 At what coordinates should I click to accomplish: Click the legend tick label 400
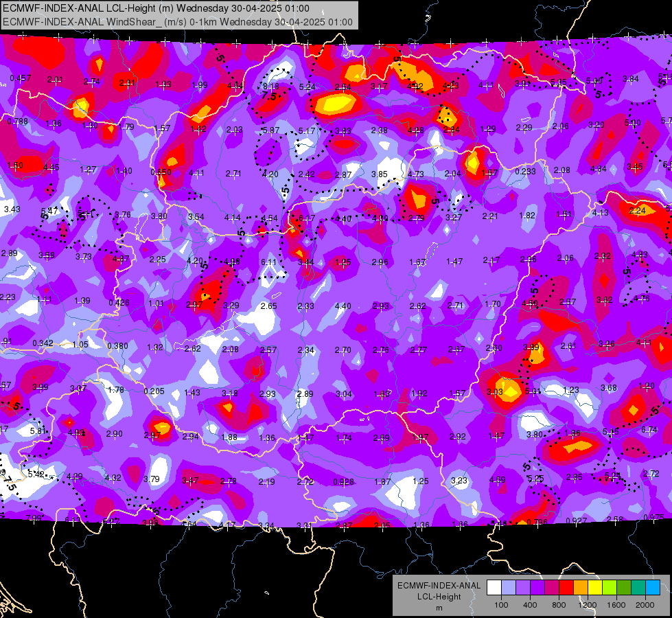pos(530,605)
